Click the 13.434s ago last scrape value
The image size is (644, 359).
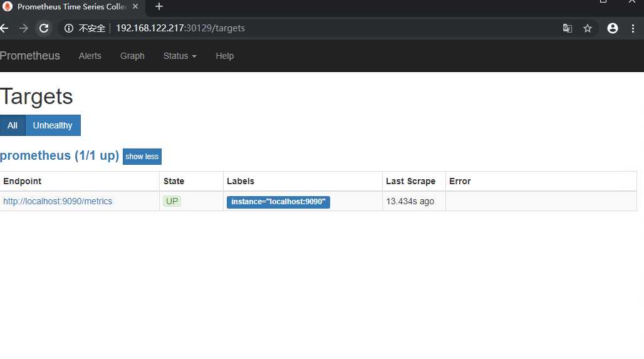[410, 201]
